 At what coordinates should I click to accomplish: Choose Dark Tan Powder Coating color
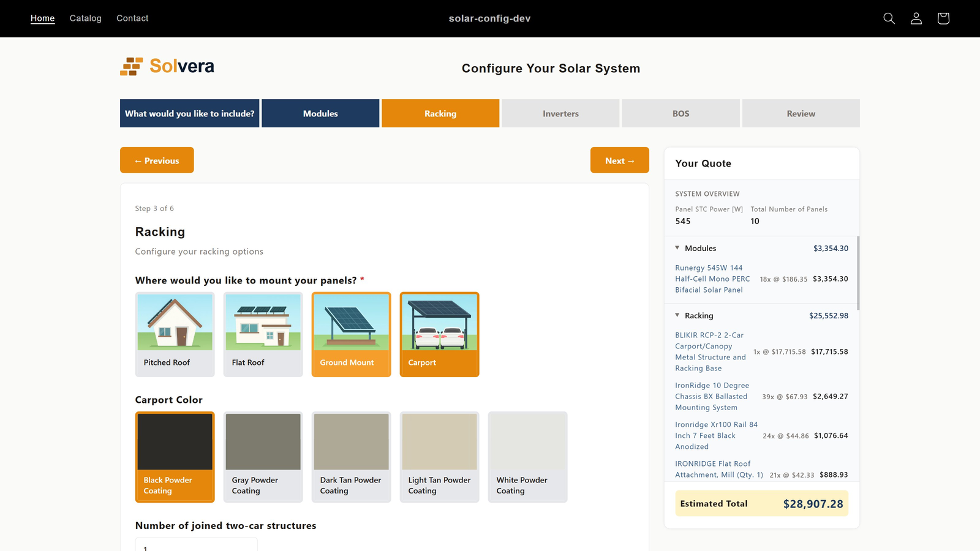[x=352, y=457]
